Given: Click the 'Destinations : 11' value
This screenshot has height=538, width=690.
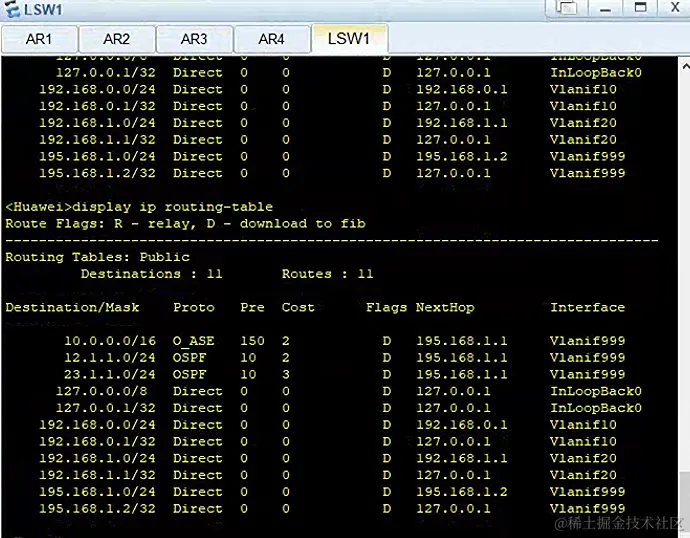Looking at the screenshot, I should (x=151, y=274).
